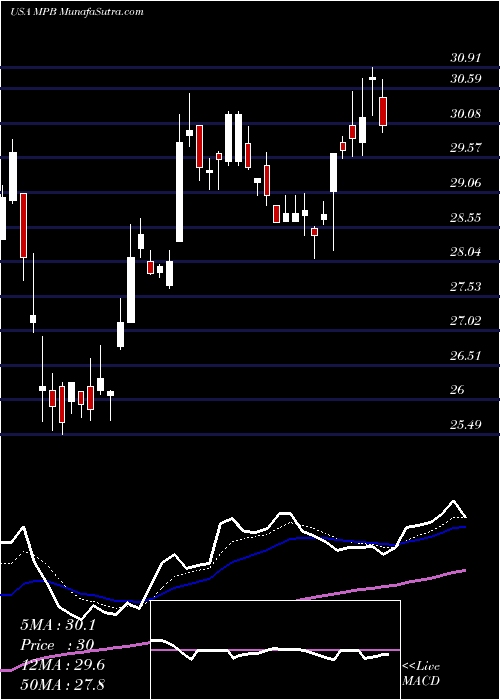Click the <<Live MACD label

[421, 674]
